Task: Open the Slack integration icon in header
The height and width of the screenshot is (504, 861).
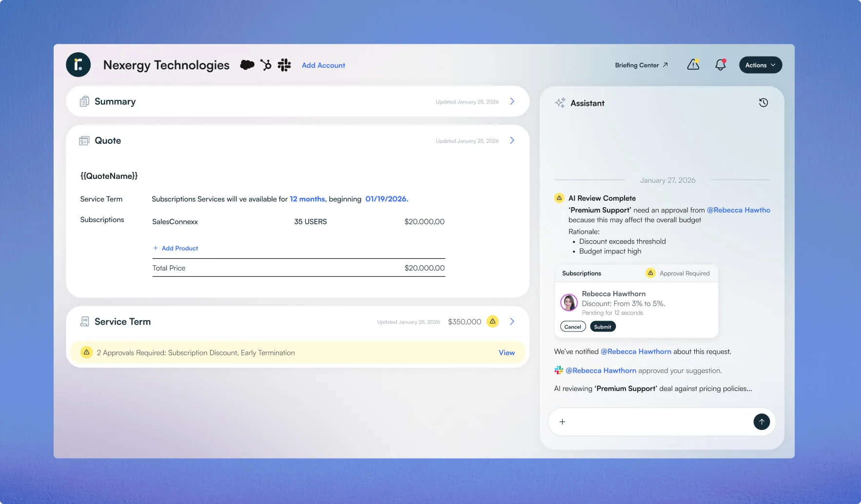Action: [284, 65]
